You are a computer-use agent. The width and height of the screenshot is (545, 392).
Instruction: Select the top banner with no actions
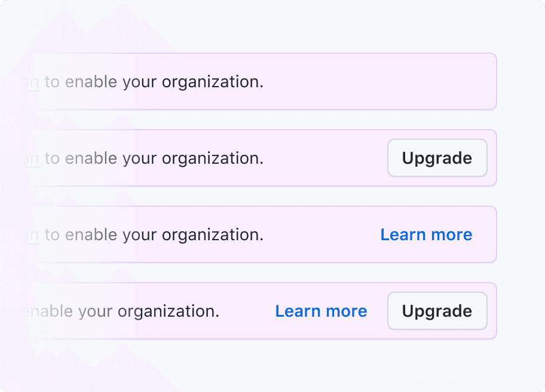pos(264,81)
